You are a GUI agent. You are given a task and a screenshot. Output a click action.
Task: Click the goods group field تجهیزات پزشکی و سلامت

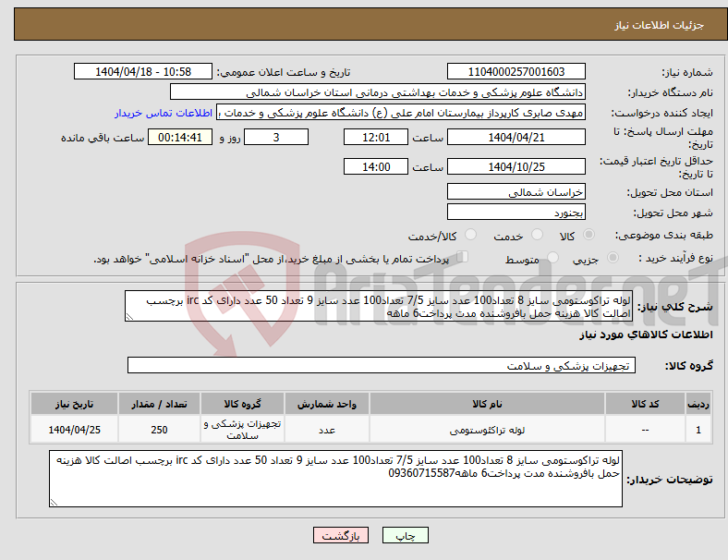[x=382, y=365]
